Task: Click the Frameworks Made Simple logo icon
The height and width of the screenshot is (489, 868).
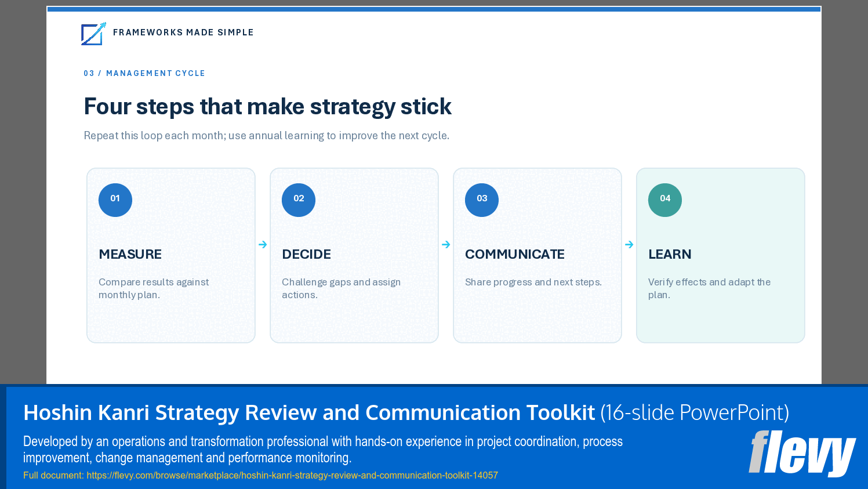Action: pos(93,34)
